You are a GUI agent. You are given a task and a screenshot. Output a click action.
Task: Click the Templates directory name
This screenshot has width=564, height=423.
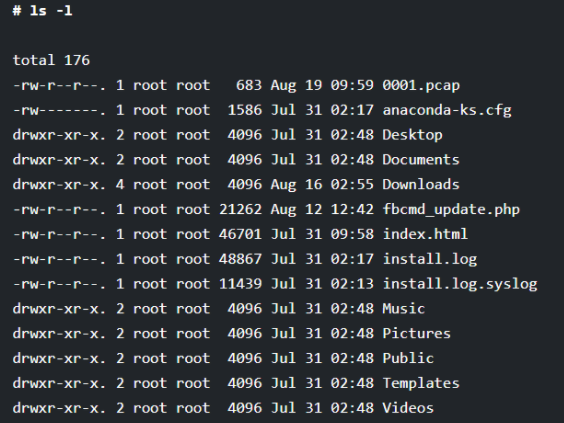pyautogui.click(x=421, y=383)
